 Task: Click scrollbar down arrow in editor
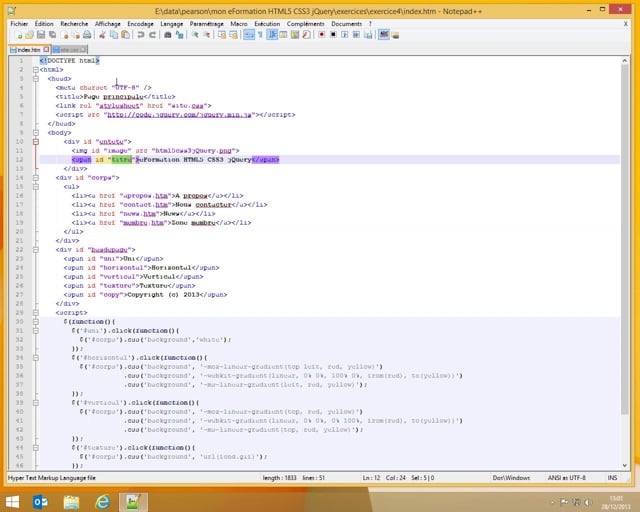coord(624,465)
